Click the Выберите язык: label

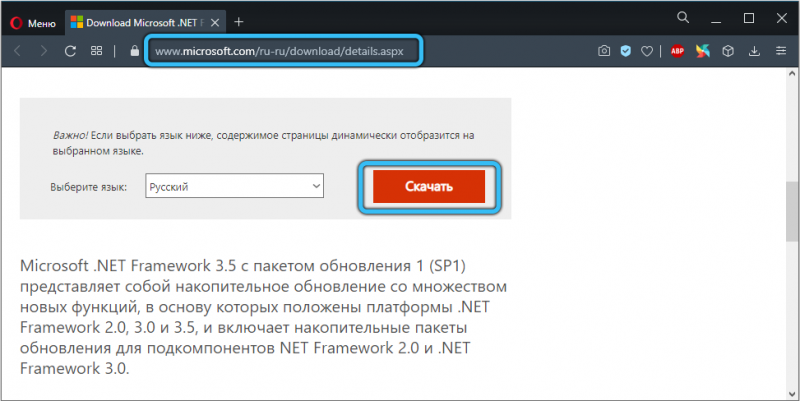pyautogui.click(x=89, y=187)
